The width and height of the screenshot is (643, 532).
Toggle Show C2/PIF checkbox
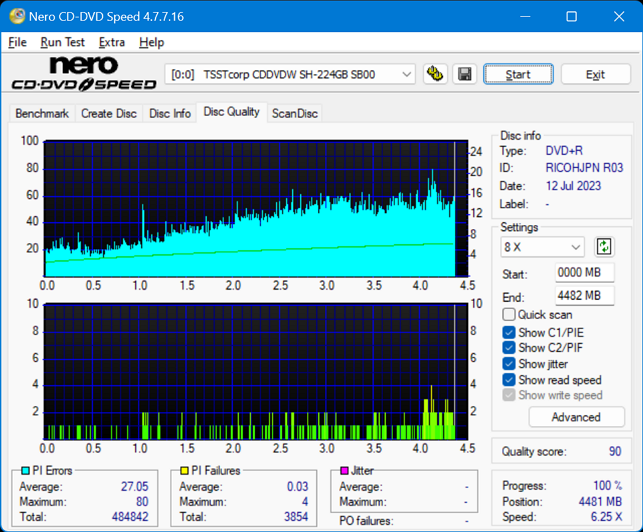coord(508,348)
